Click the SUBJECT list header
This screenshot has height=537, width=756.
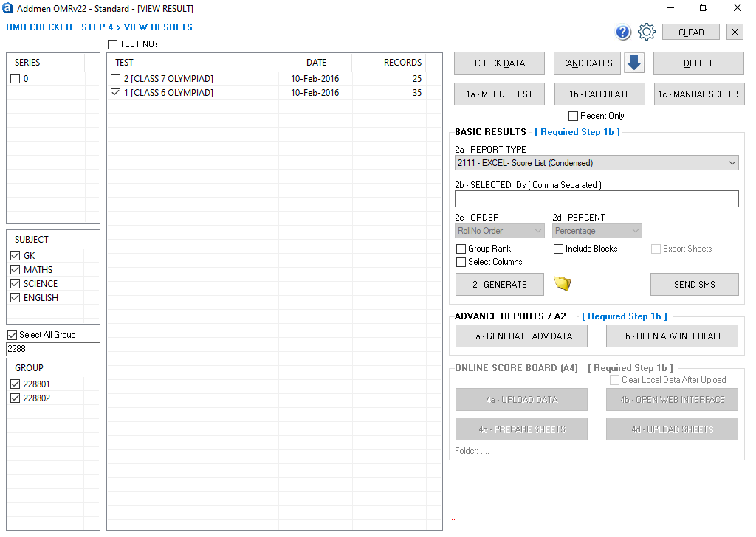coord(45,239)
